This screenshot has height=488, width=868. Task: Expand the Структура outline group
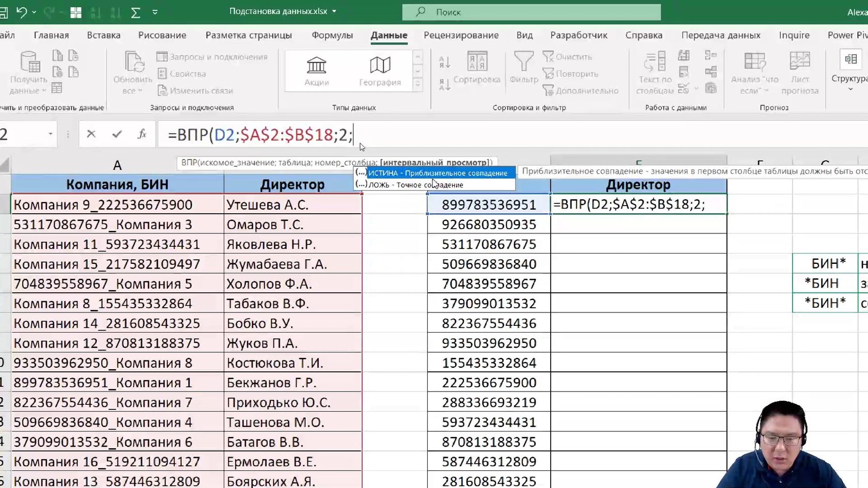coord(850,70)
